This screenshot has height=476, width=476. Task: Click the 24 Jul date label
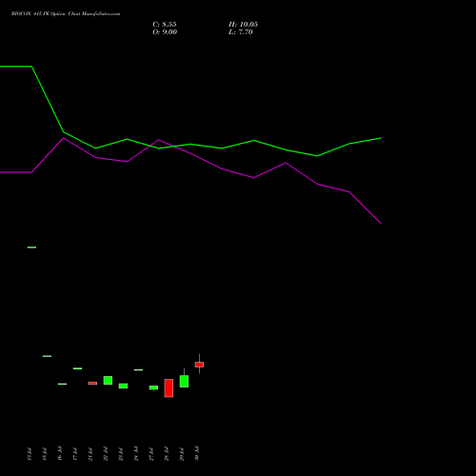(136, 454)
